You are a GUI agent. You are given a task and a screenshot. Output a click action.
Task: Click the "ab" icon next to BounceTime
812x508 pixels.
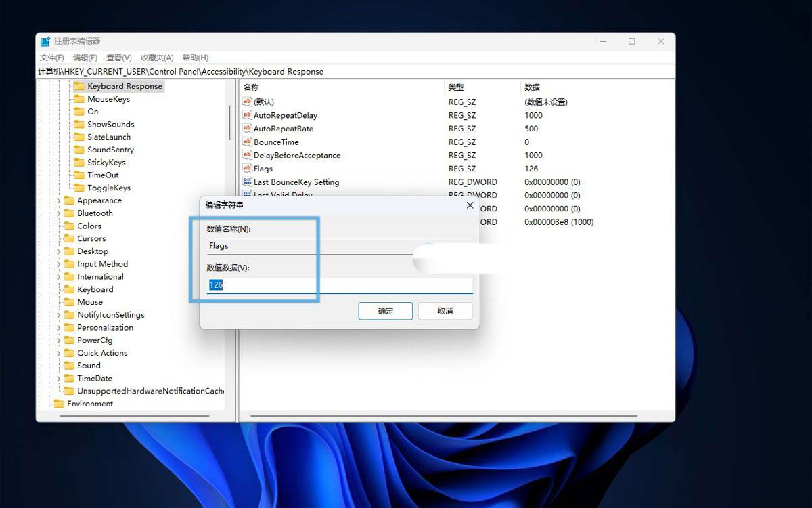(248, 142)
